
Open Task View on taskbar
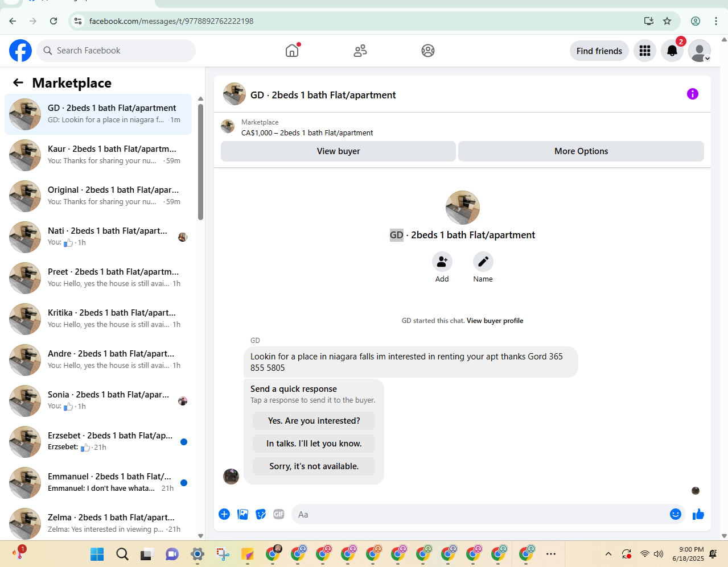pyautogui.click(x=147, y=554)
